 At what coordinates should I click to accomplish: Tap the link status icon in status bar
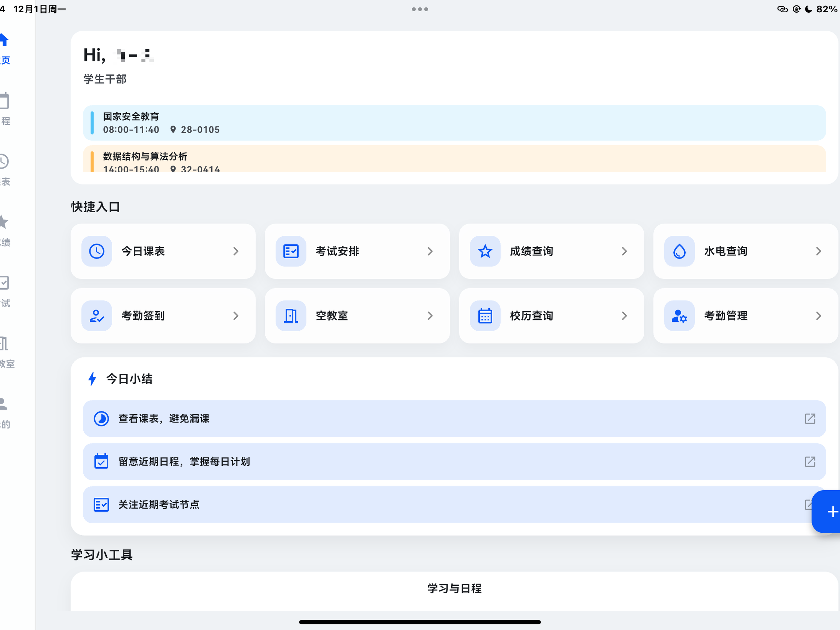(x=783, y=9)
